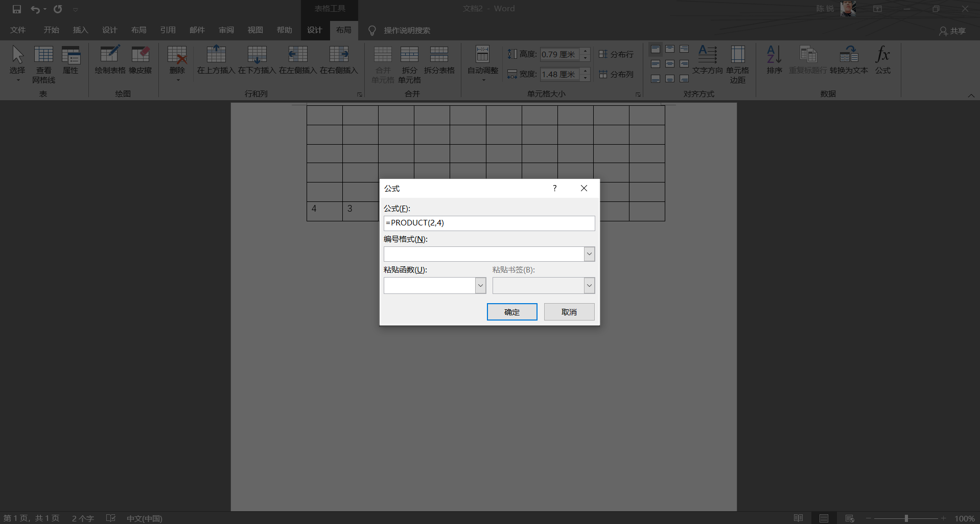The image size is (980, 524).
Task: Open AutoFit (自动调整) dropdown
Action: (483, 64)
